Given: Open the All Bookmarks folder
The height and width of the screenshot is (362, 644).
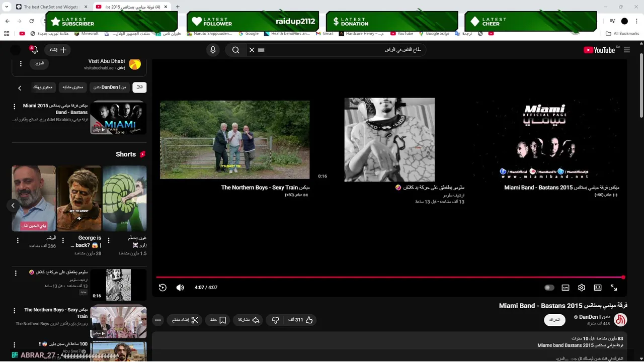Looking at the screenshot, I should pyautogui.click(x=622, y=34).
